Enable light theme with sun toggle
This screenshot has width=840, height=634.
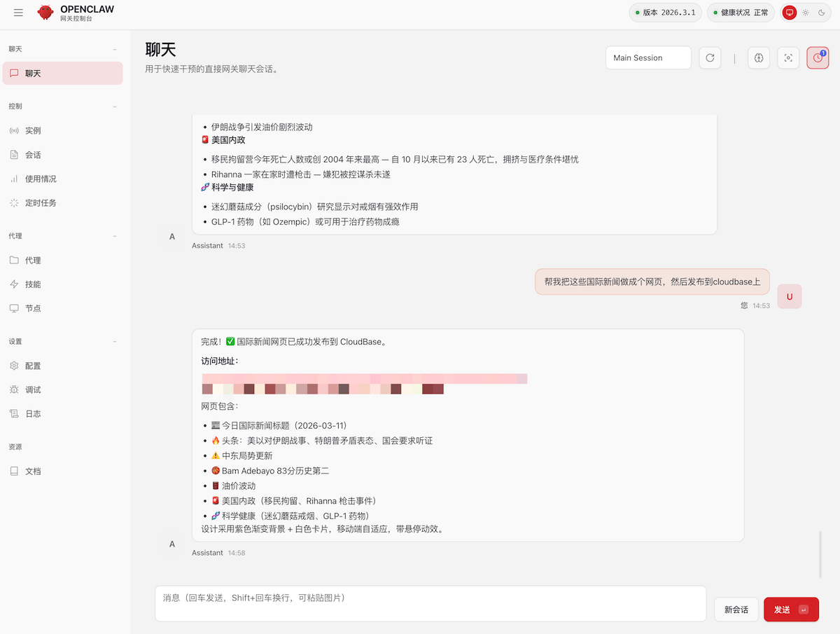tap(806, 13)
